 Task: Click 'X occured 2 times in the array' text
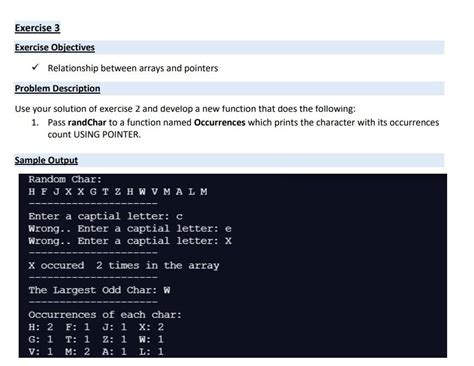click(x=124, y=266)
